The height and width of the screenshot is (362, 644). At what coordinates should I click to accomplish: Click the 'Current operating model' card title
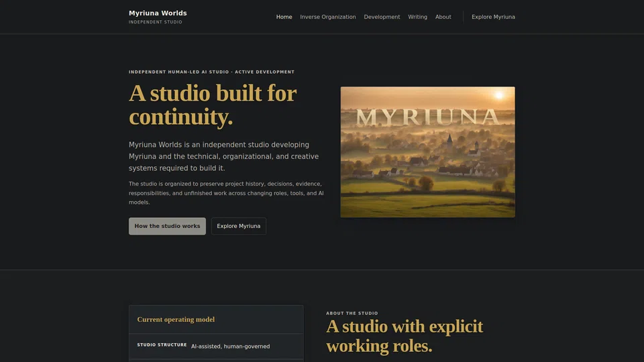tap(176, 319)
